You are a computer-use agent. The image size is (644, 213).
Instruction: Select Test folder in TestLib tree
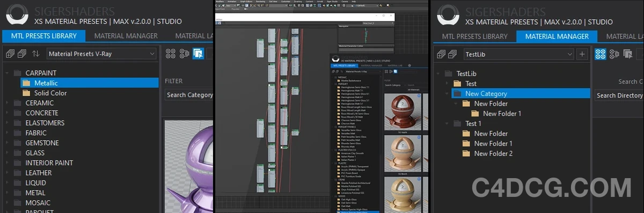point(471,84)
